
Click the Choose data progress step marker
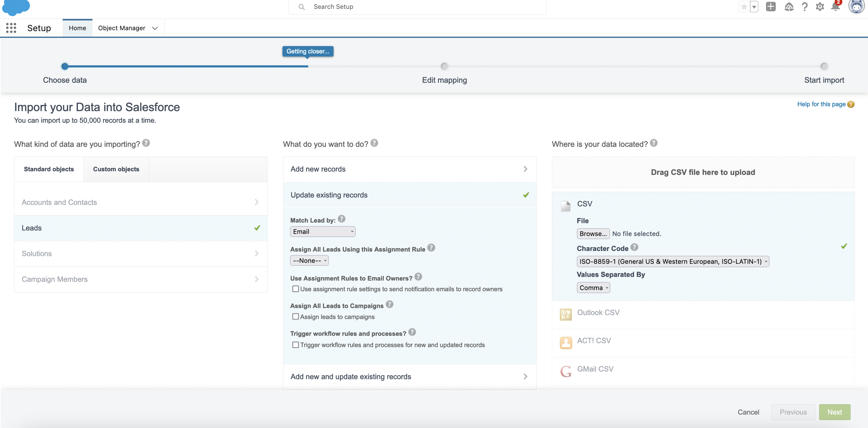point(65,66)
